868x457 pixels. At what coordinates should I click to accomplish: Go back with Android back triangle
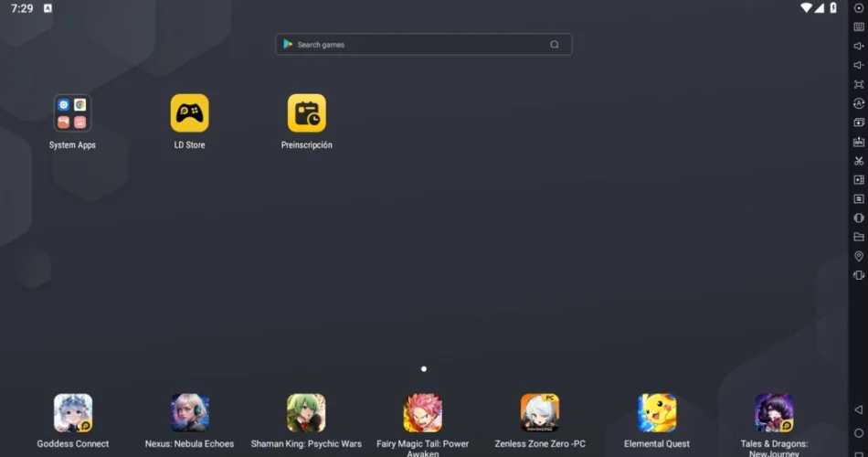(859, 409)
